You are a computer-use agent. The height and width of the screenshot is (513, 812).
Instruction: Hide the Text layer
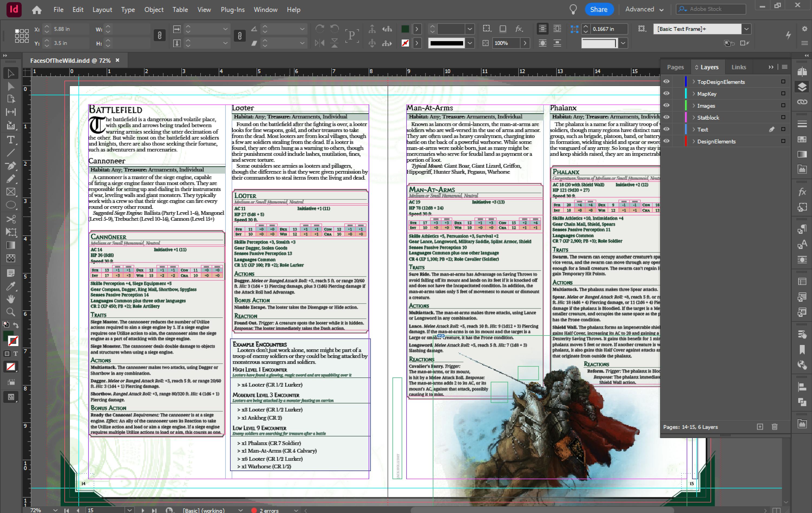pos(666,129)
